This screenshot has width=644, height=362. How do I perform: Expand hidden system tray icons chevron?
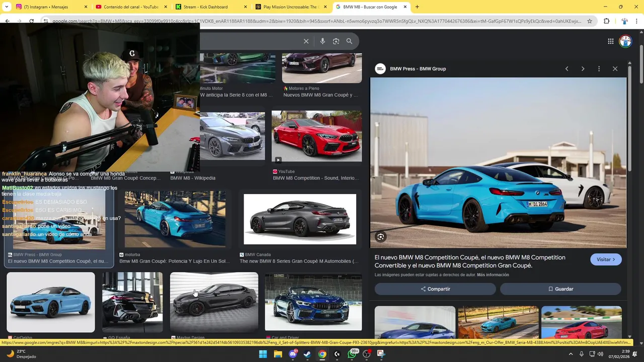pyautogui.click(x=571, y=354)
